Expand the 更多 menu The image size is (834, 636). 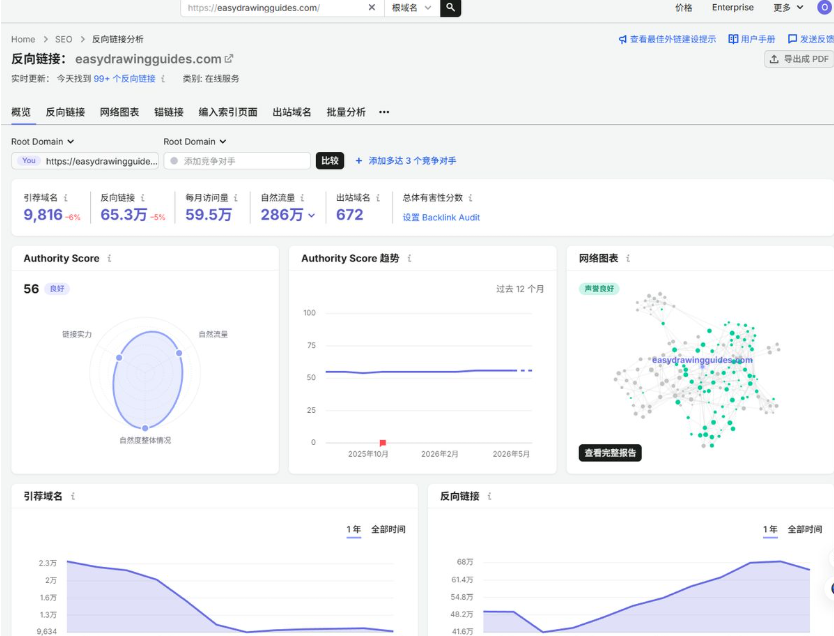click(x=788, y=7)
